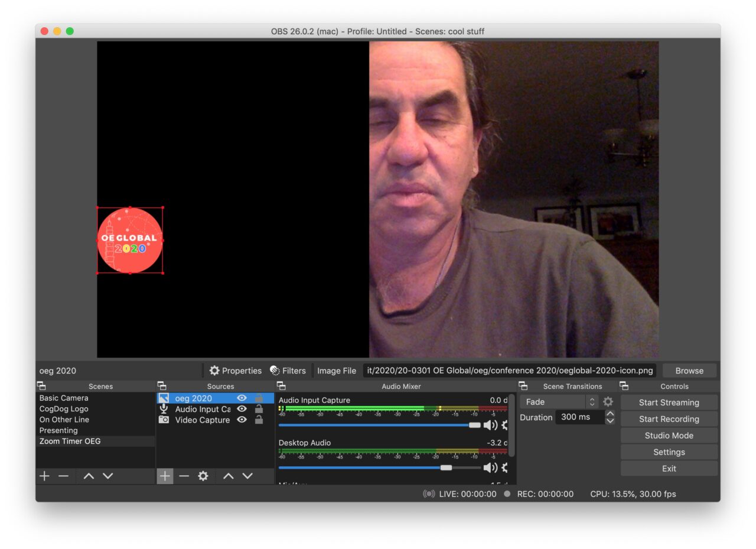Click Audio Input Capture volume slider
756x549 pixels.
(x=380, y=425)
